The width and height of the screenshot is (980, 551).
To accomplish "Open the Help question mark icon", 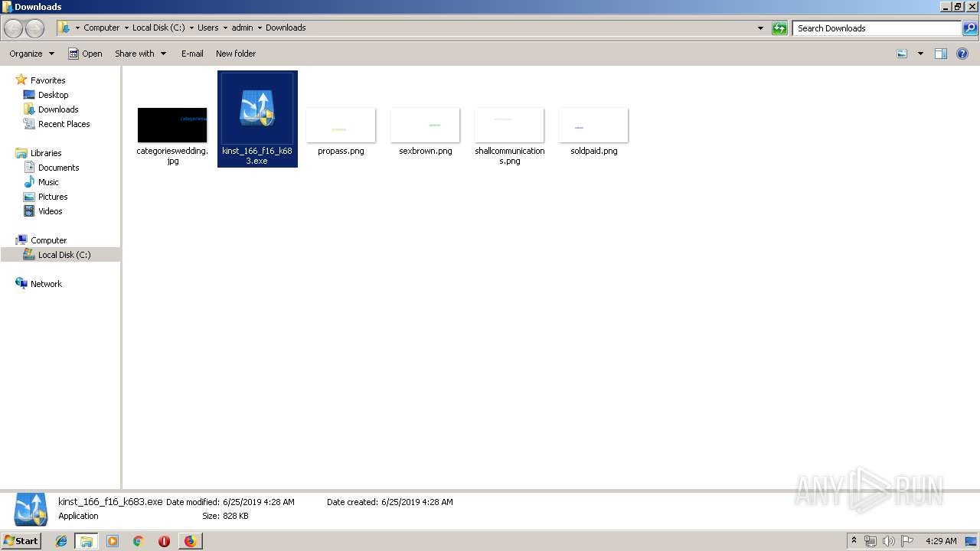I will 963,54.
